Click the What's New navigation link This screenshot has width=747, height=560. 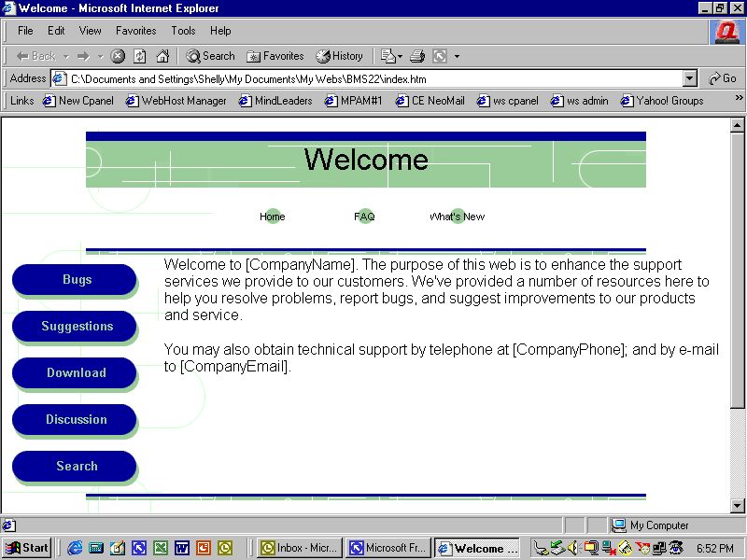point(458,217)
